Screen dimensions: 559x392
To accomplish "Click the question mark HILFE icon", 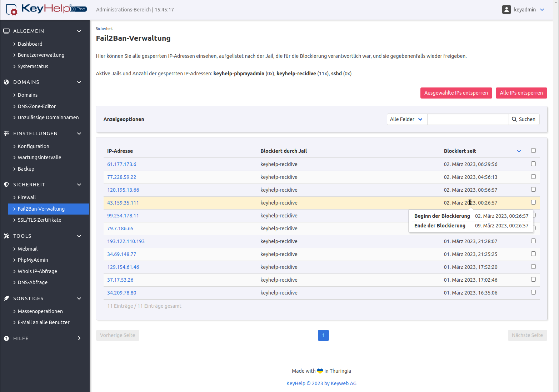I will (6, 338).
